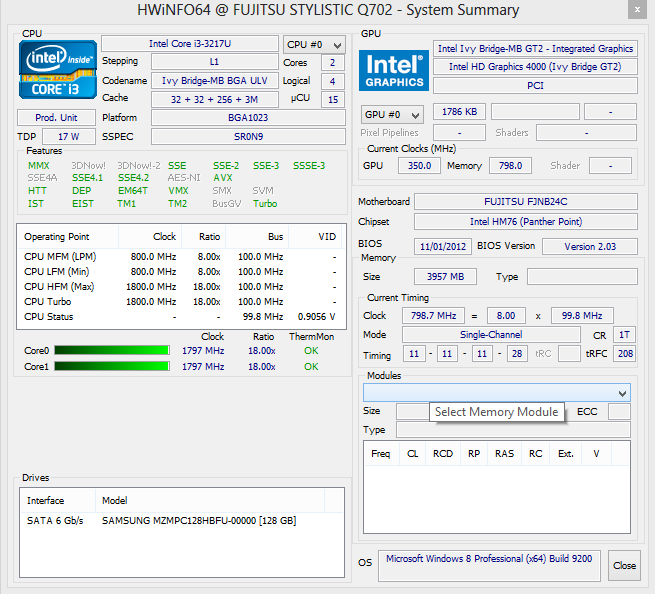This screenshot has height=594, width=655.
Task: Click the Logical processors count field
Action: tap(333, 81)
